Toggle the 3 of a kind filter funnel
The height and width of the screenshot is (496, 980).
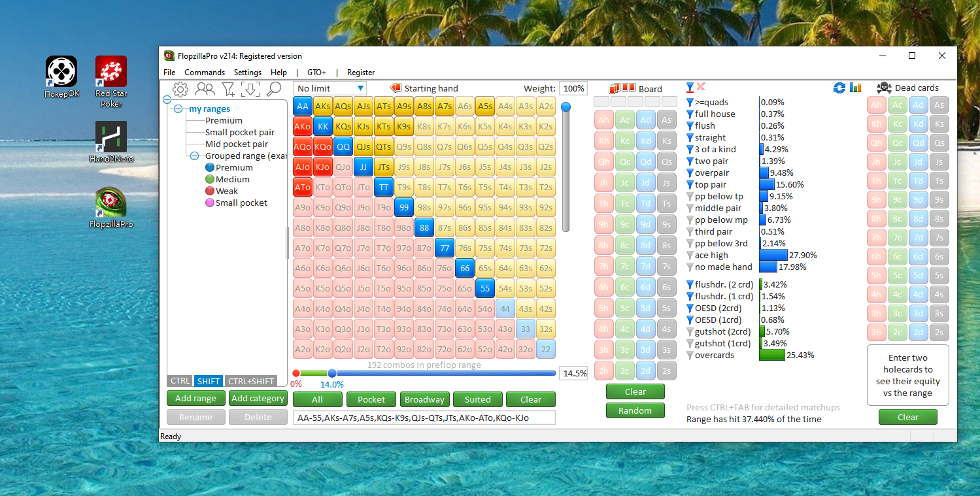click(x=690, y=150)
